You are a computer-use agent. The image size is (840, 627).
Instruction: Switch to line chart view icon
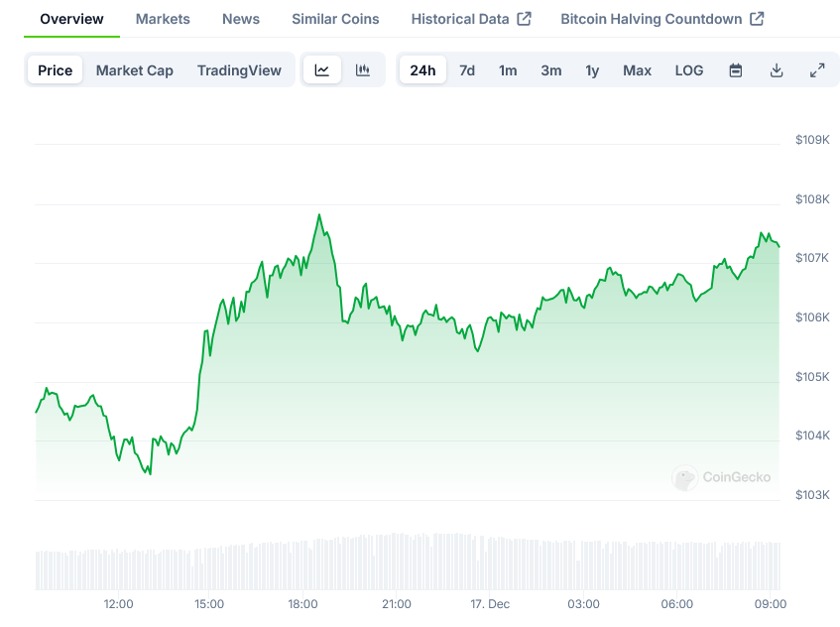click(322, 70)
